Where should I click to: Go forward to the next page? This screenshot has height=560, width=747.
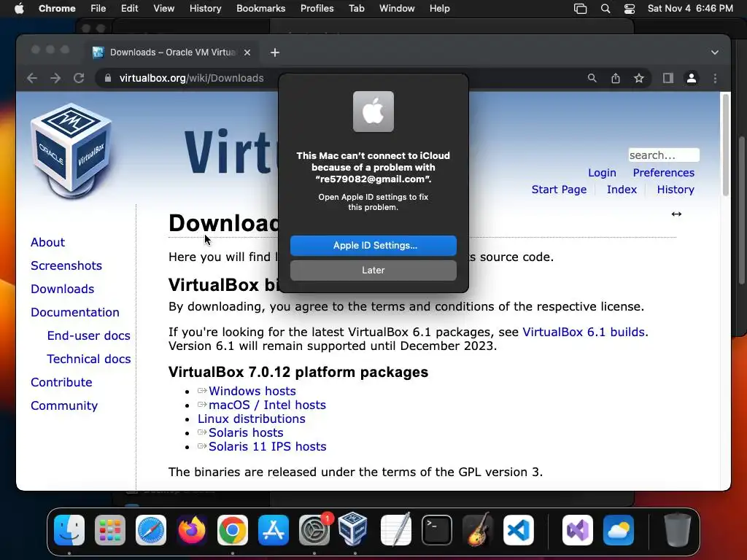55,78
